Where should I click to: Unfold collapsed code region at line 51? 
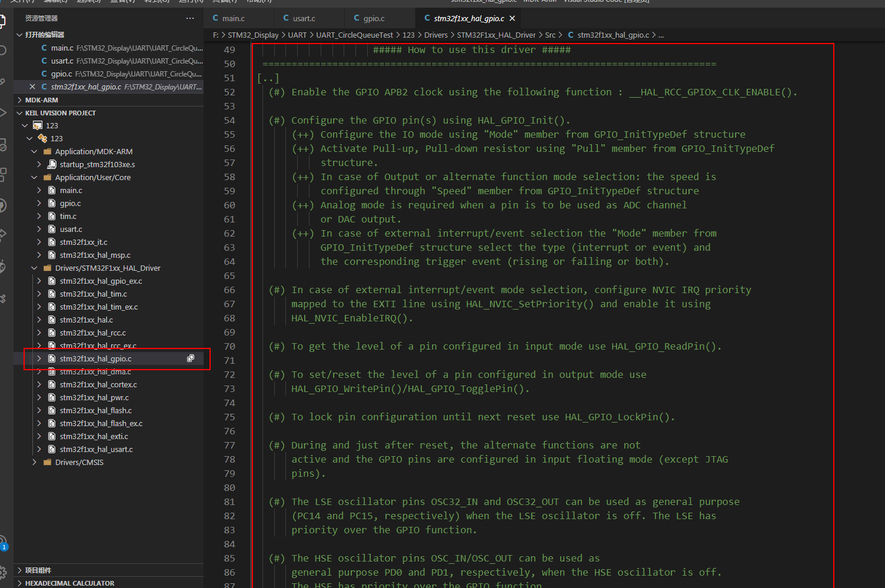point(268,78)
